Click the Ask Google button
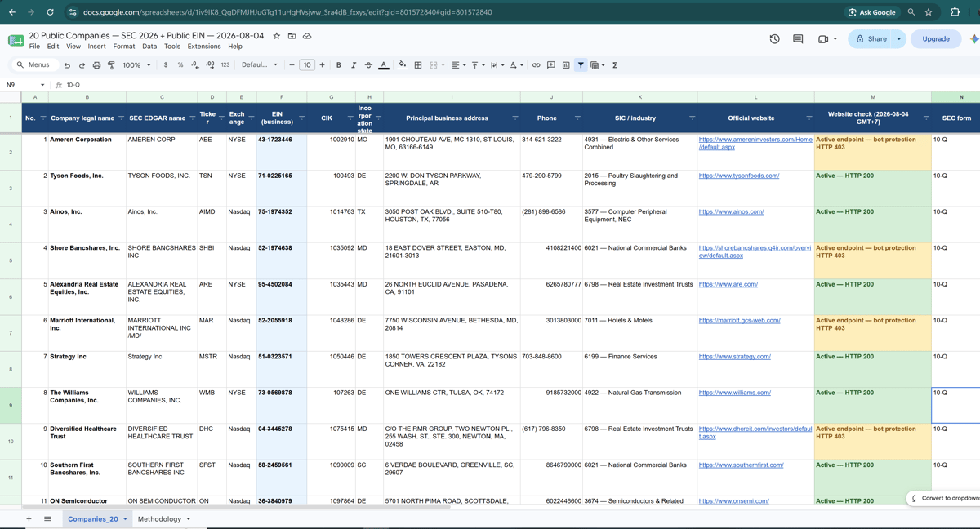This screenshot has width=980, height=529. point(872,12)
